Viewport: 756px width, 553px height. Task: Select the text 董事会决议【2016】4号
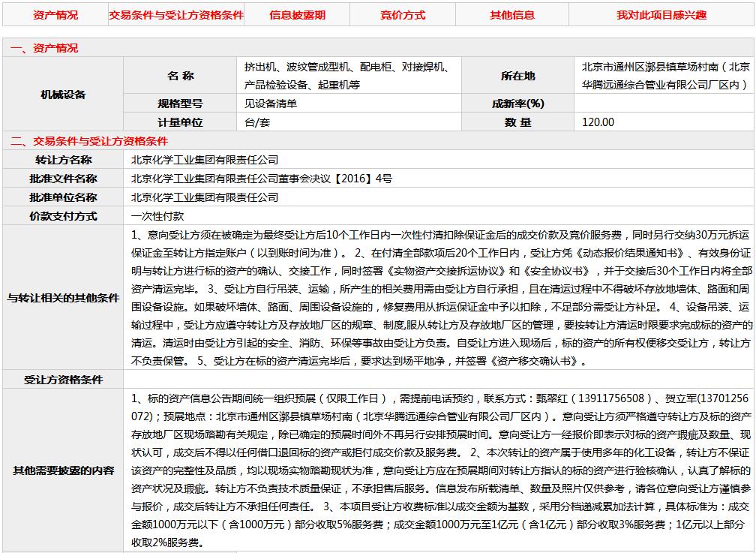[x=335, y=179]
